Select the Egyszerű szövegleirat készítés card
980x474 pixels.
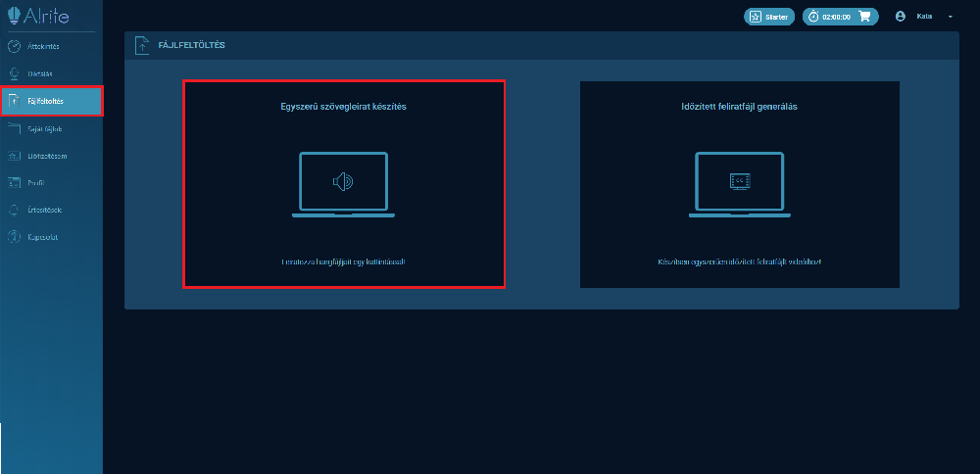coord(343,184)
